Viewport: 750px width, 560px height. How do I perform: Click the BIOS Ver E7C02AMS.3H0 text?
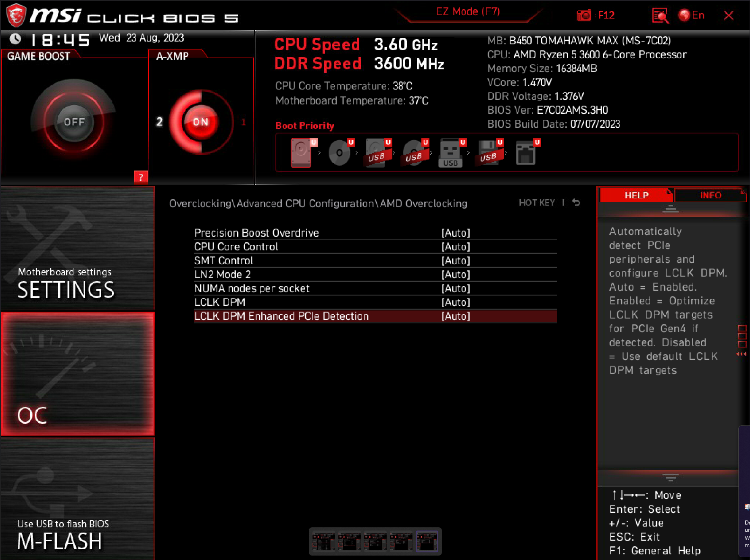[548, 110]
